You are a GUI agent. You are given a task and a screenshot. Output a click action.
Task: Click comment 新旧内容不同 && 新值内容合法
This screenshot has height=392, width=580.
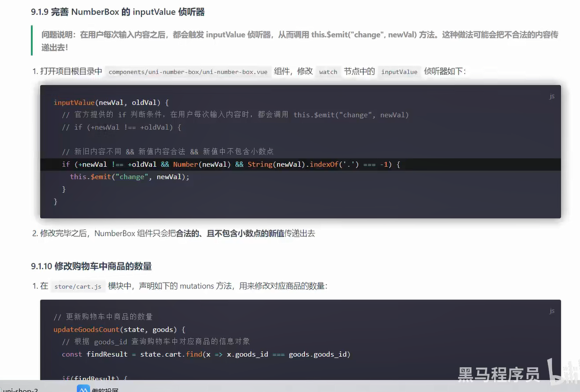[167, 151]
